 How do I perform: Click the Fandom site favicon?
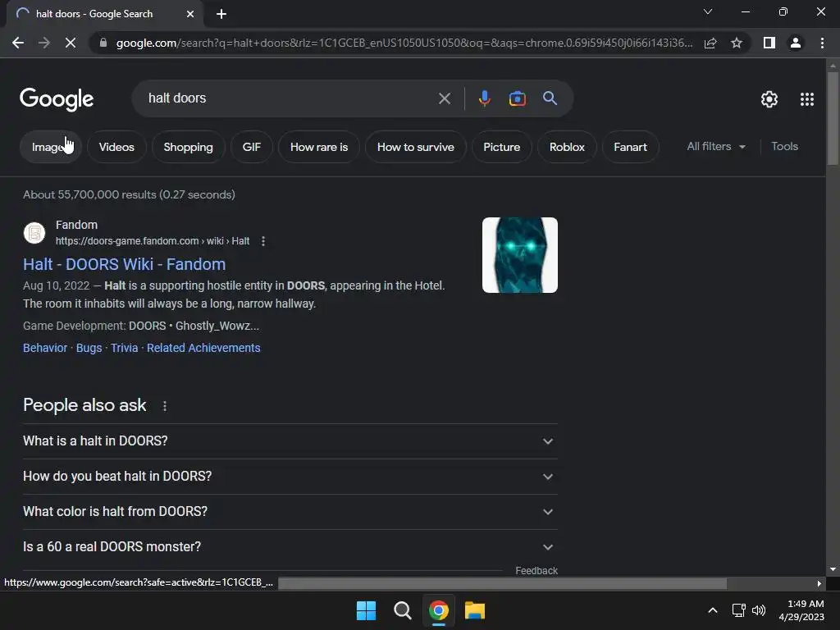click(34, 233)
